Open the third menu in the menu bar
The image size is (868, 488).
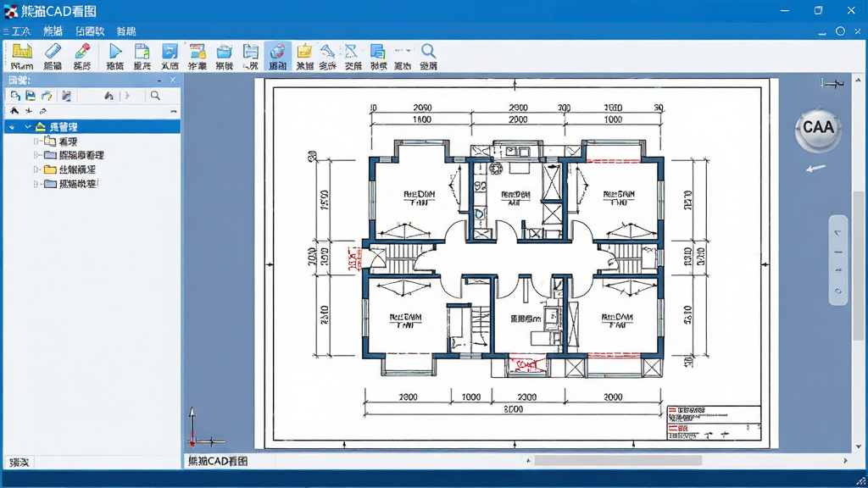click(90, 31)
